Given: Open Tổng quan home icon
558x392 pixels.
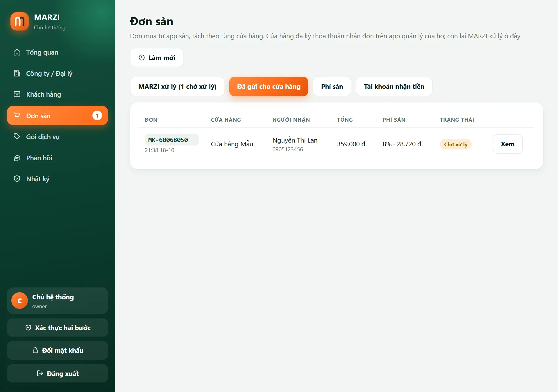Looking at the screenshot, I should 17,52.
